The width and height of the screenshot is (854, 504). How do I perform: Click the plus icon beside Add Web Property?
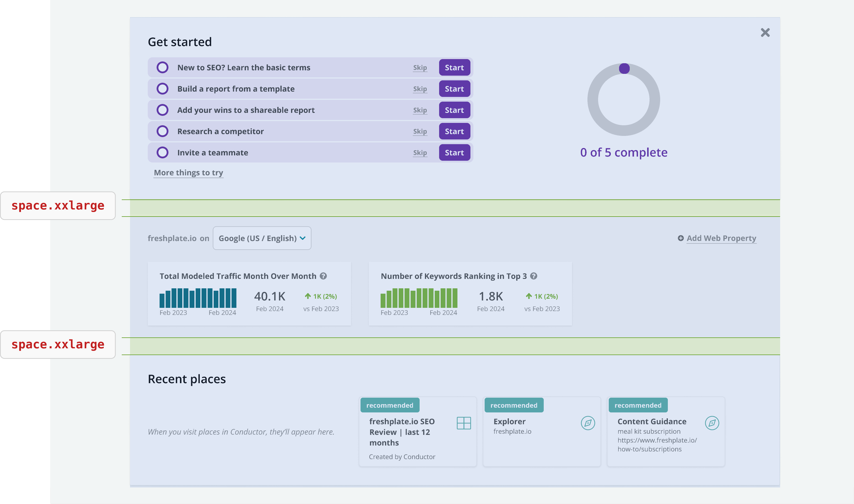coord(681,238)
